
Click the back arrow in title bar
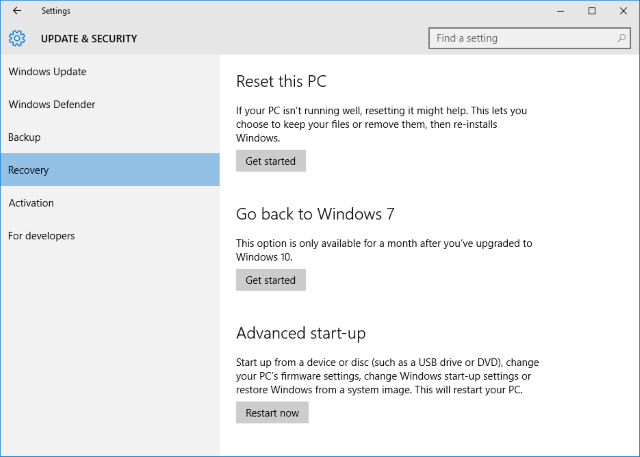tap(16, 11)
